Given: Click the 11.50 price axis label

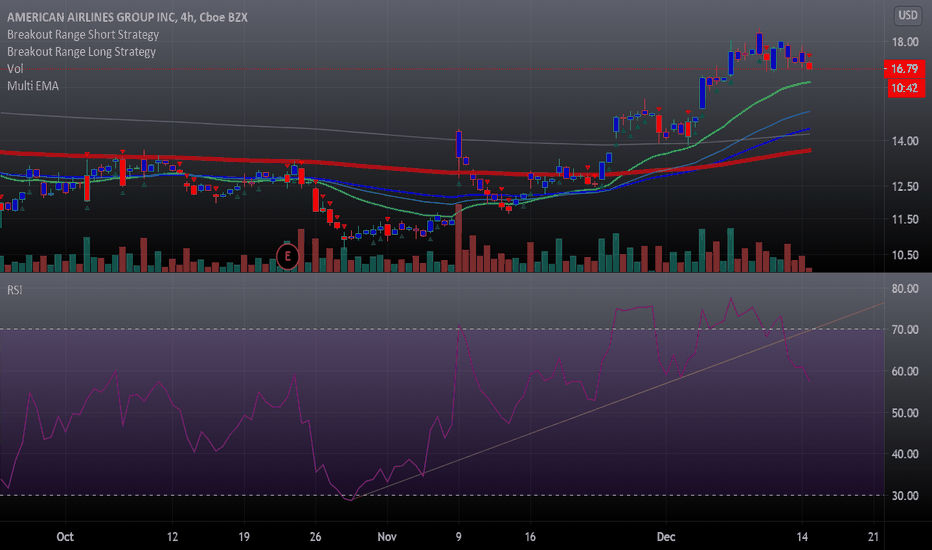Looking at the screenshot, I should click(905, 219).
